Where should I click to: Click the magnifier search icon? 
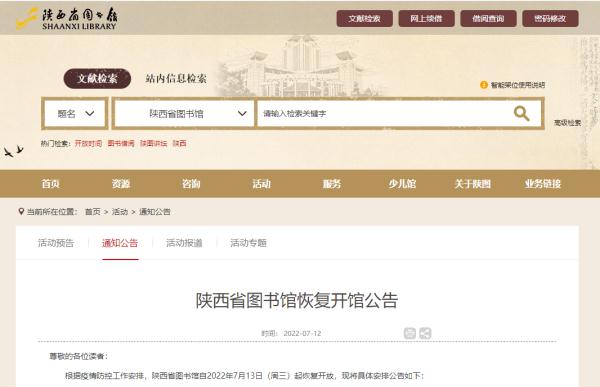tap(521, 113)
